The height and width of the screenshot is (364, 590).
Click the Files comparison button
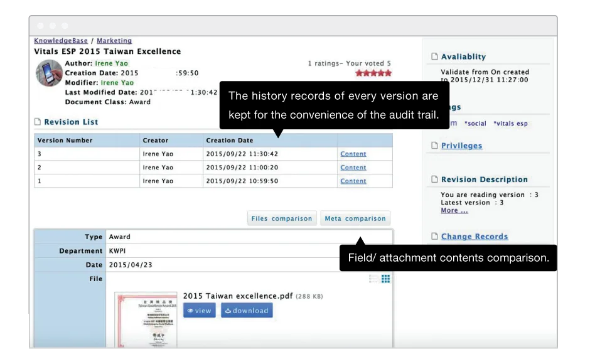click(281, 218)
